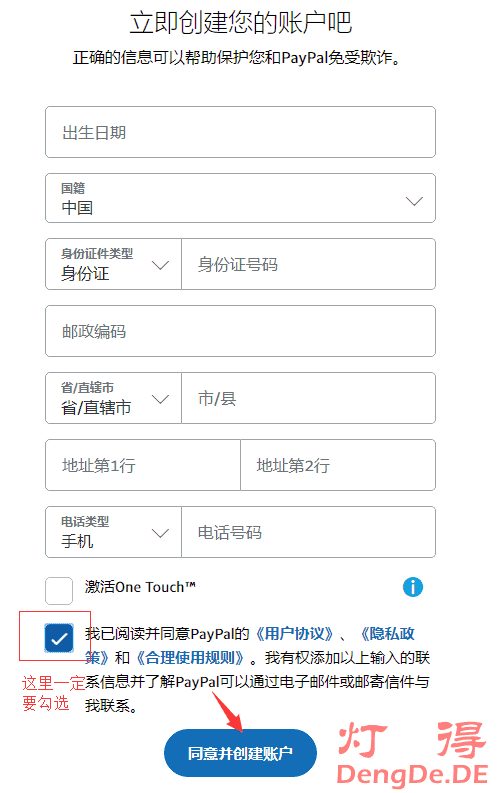This screenshot has width=502, height=793.
Task: Open the 《用户协议》 link
Action: [294, 634]
